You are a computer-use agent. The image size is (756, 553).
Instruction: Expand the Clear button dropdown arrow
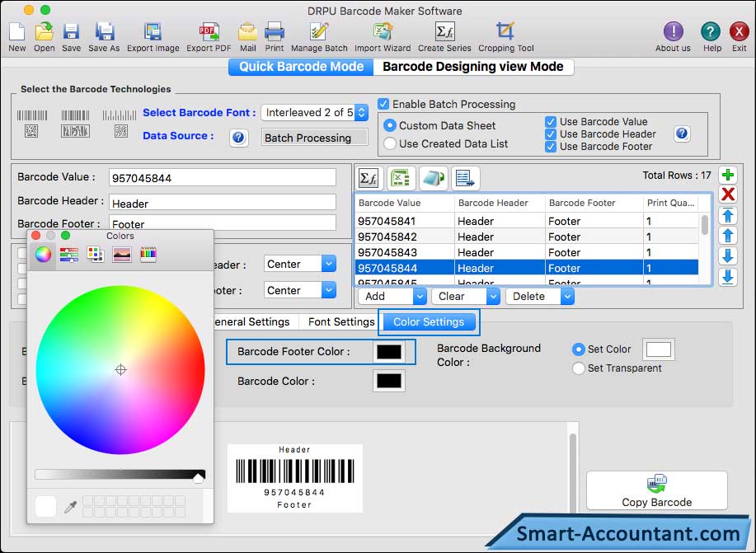point(493,297)
